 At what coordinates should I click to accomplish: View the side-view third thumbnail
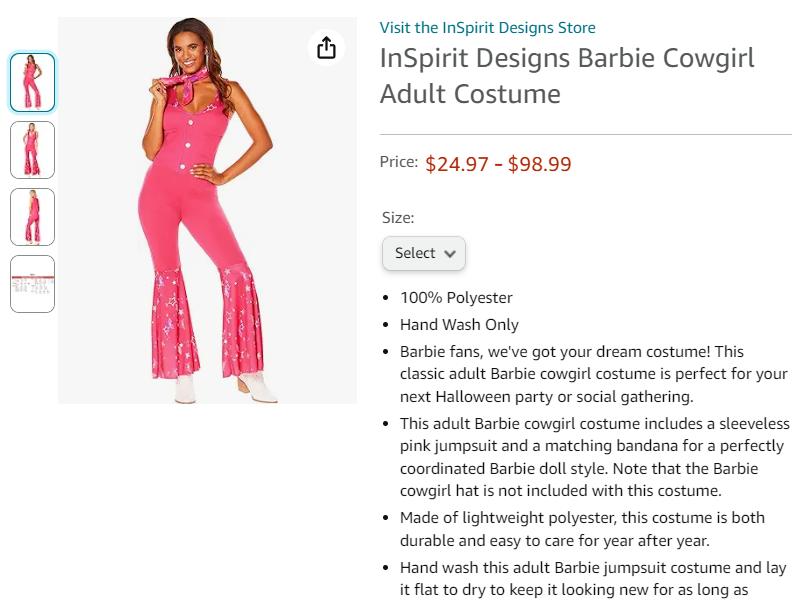(x=32, y=217)
